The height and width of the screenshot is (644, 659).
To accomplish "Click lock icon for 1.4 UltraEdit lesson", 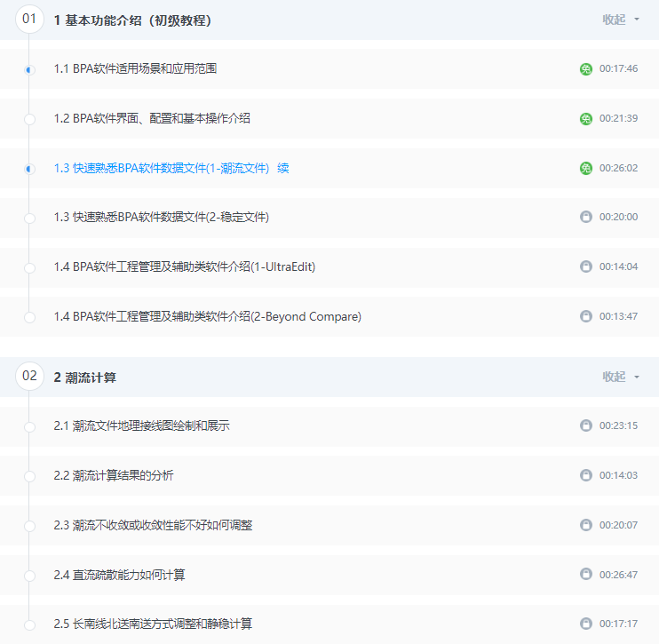I will coord(586,266).
